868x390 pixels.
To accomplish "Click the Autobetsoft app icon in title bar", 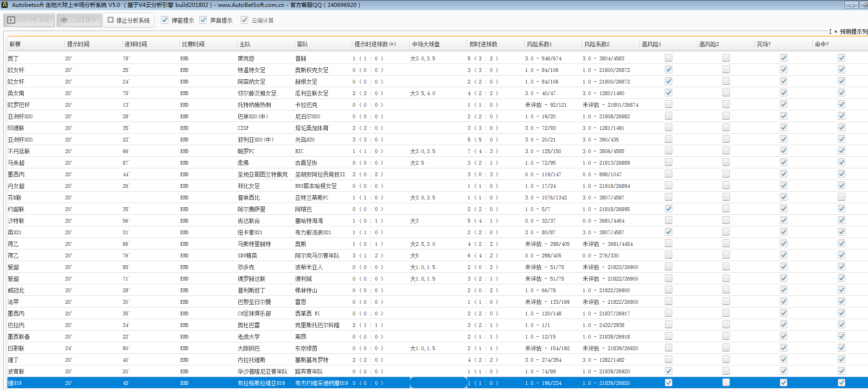I will (x=5, y=5).
